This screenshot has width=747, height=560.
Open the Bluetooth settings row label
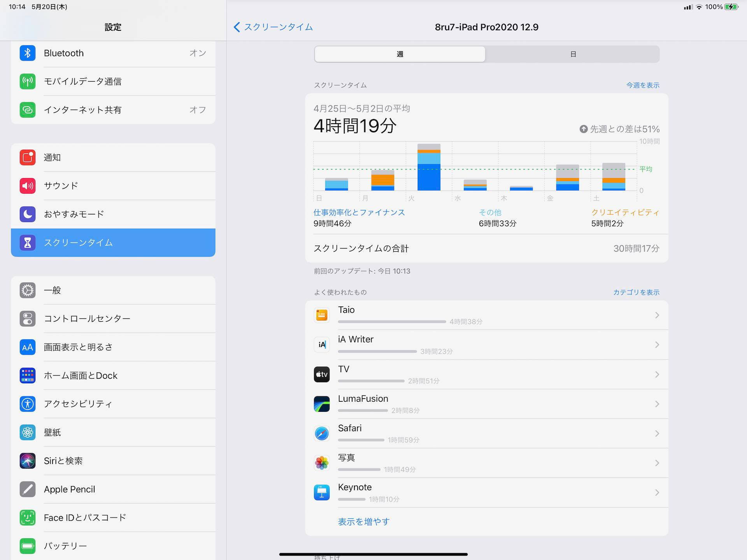(64, 53)
